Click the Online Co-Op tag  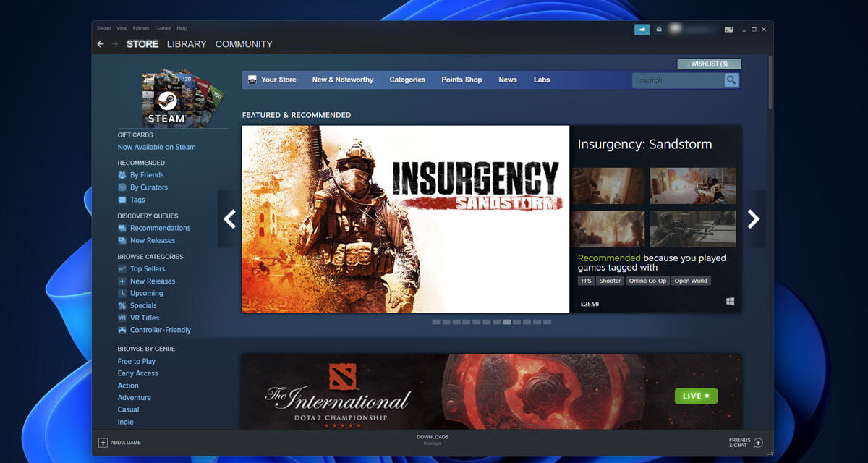pos(647,281)
